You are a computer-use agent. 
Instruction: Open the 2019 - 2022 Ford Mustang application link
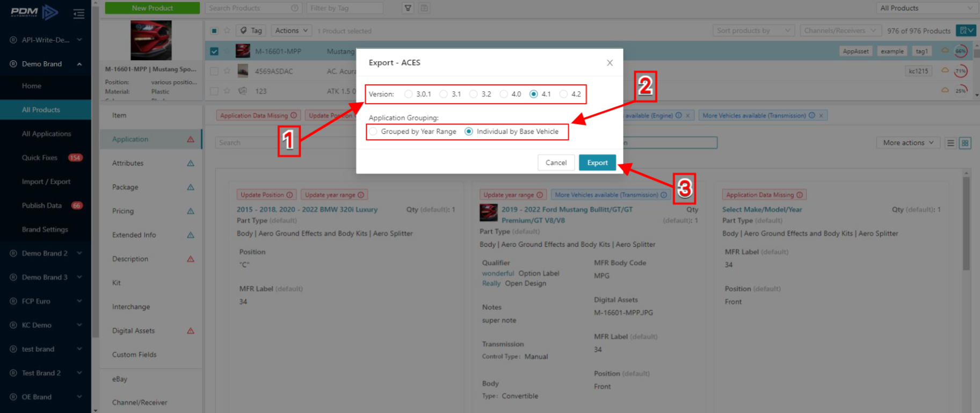[x=567, y=215]
